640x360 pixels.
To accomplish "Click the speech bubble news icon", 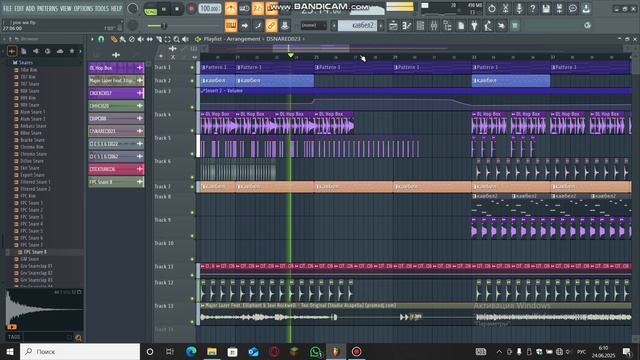I will pyautogui.click(x=573, y=9).
